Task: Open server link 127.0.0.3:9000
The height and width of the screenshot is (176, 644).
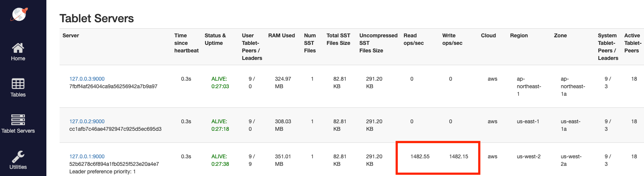Action: click(x=87, y=79)
